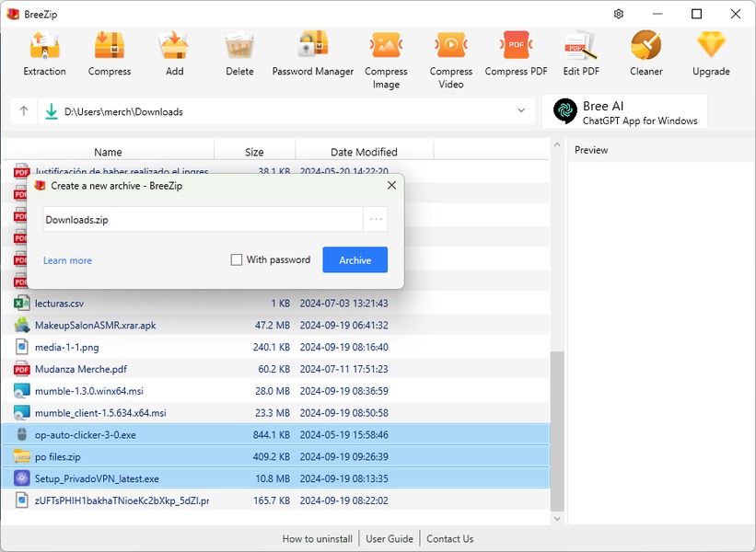Image resolution: width=756 pixels, height=552 pixels.
Task: Enable the With password checkbox
Action: click(237, 260)
